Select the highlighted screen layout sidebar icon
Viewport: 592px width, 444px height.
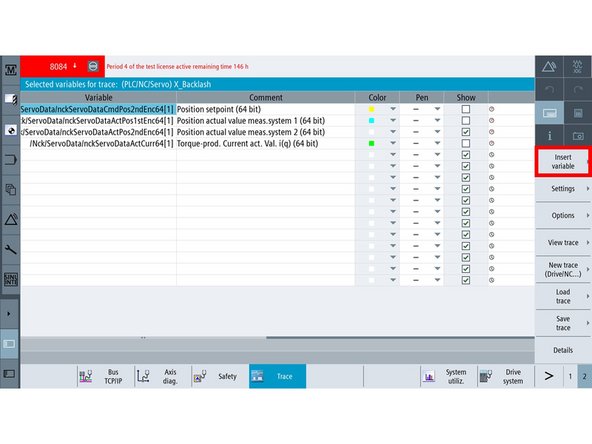pos(9,344)
